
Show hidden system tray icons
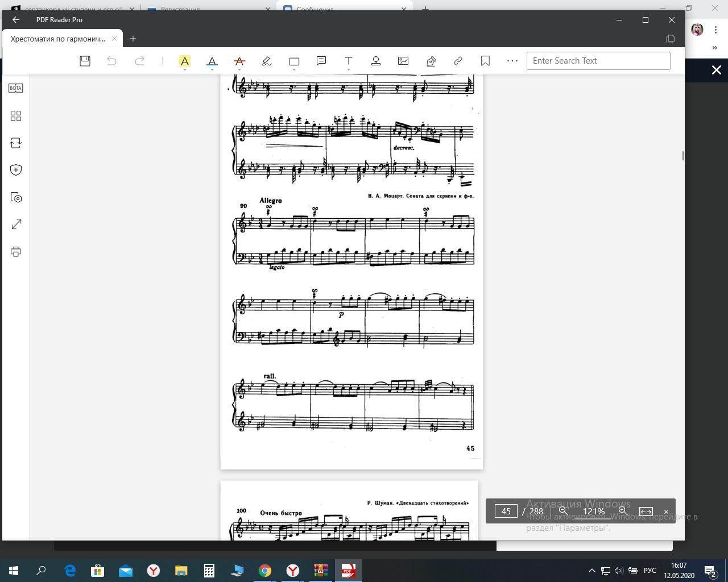point(591,571)
